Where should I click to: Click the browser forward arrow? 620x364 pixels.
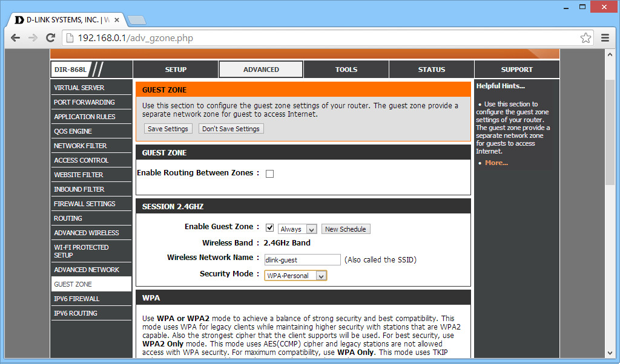coord(33,37)
